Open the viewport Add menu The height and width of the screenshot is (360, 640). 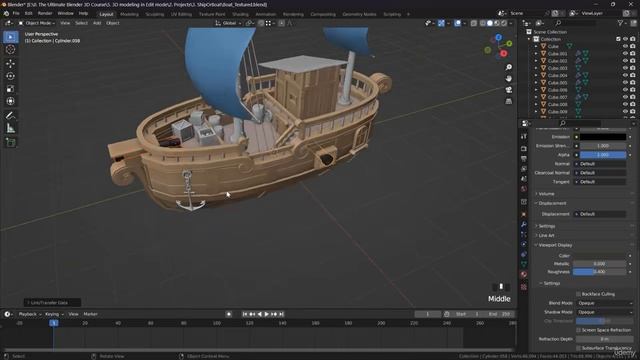pos(97,23)
